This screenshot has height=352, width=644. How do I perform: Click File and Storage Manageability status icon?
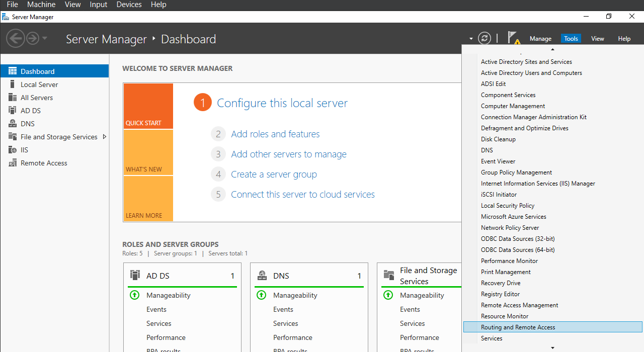pos(388,295)
